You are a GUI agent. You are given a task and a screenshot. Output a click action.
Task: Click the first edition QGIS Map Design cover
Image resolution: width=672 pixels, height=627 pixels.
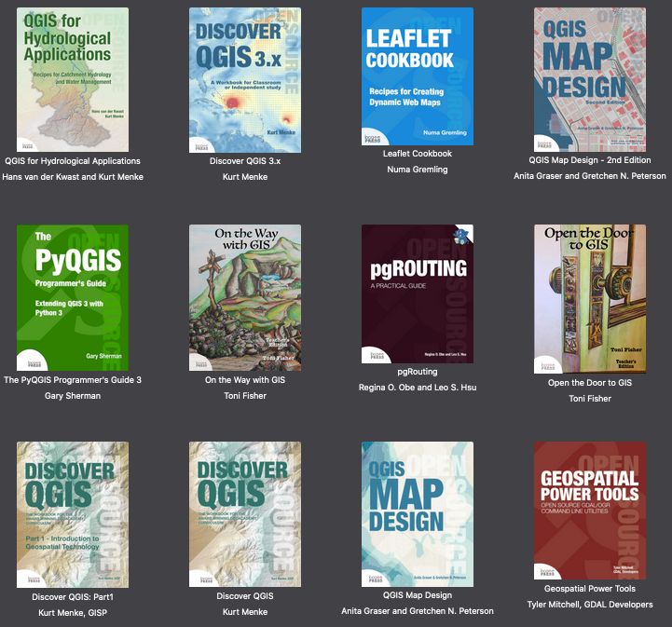pos(418,514)
